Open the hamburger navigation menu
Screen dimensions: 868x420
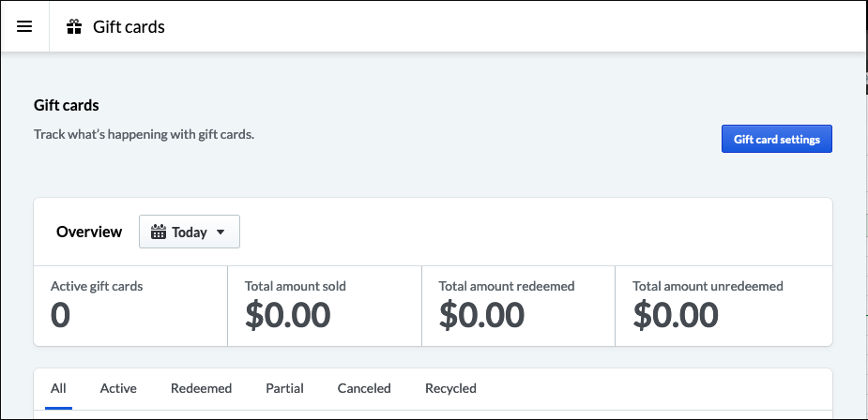point(24,26)
